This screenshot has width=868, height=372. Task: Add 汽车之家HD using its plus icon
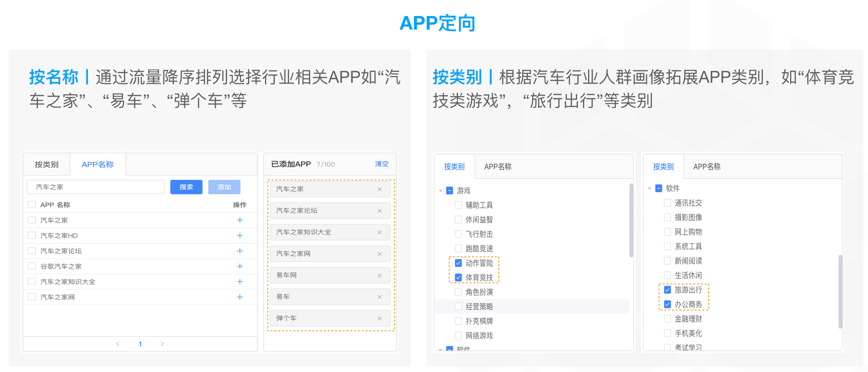pyautogui.click(x=240, y=235)
